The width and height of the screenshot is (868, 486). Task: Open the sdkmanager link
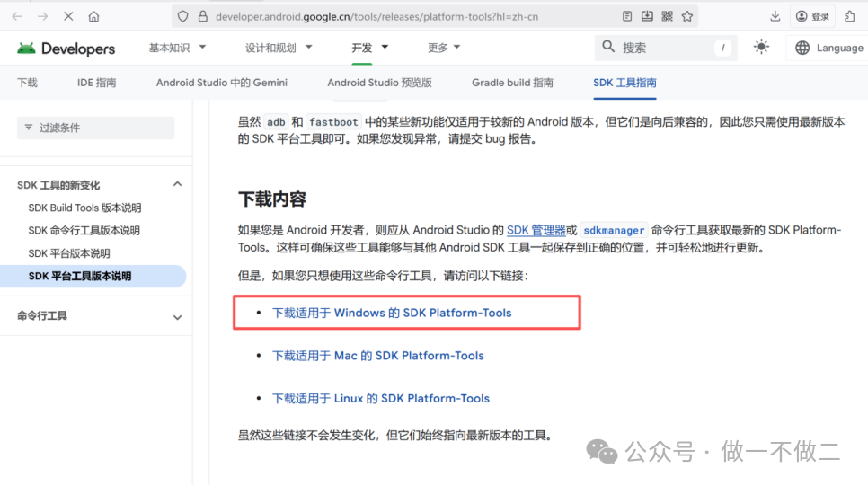point(614,230)
